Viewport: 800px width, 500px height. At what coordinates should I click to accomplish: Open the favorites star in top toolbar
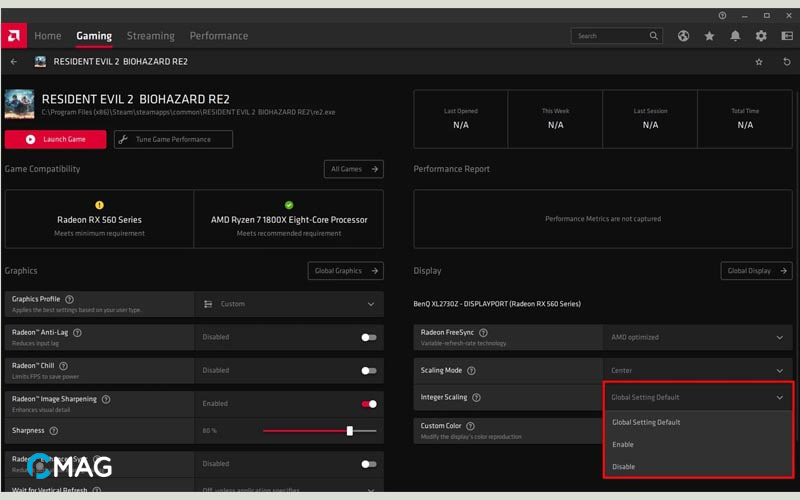(x=710, y=36)
